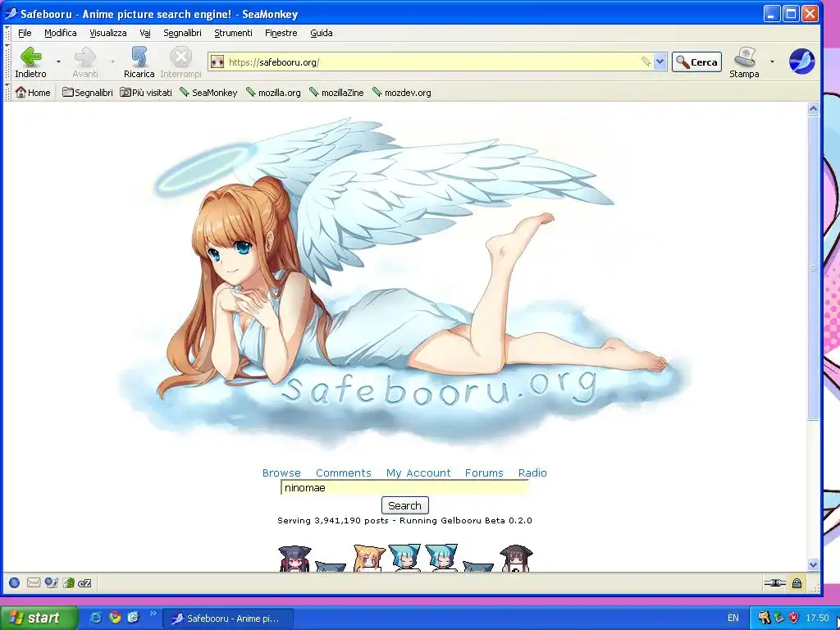
Task: Click the Safebooru angel logo image
Action: point(404,281)
